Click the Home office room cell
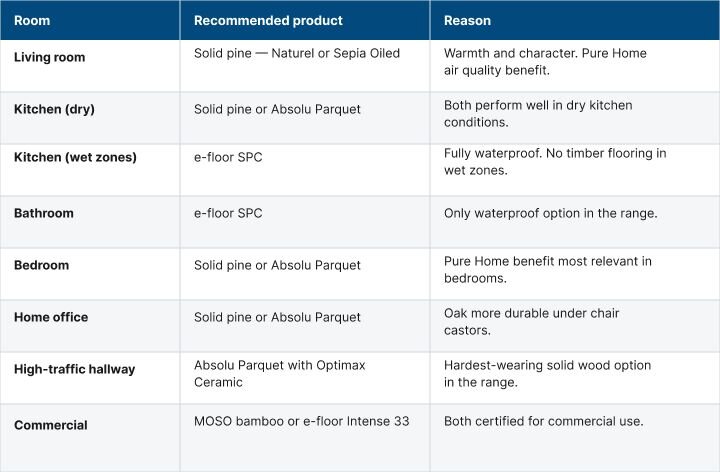Screen dimensions: 720x472 coord(51,317)
